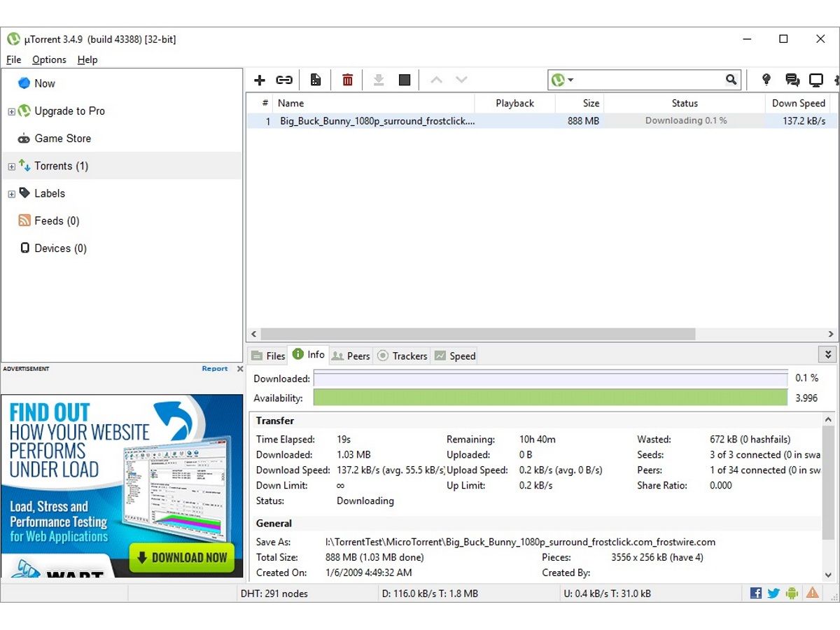Sort by the Status column header
The width and height of the screenshot is (840, 630).
click(685, 103)
